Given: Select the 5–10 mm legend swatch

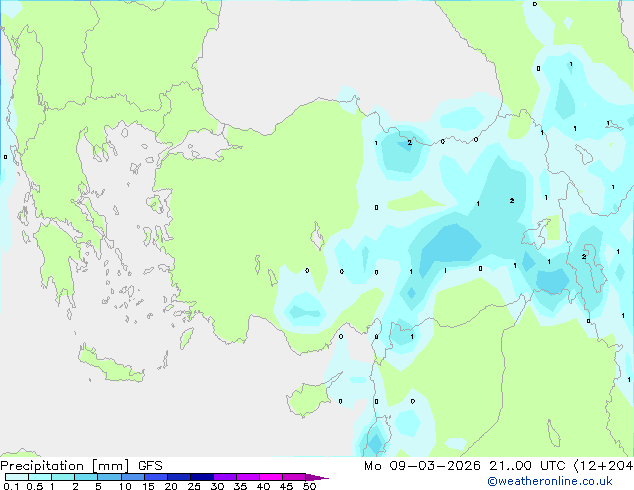Looking at the screenshot, I should coord(109,477).
